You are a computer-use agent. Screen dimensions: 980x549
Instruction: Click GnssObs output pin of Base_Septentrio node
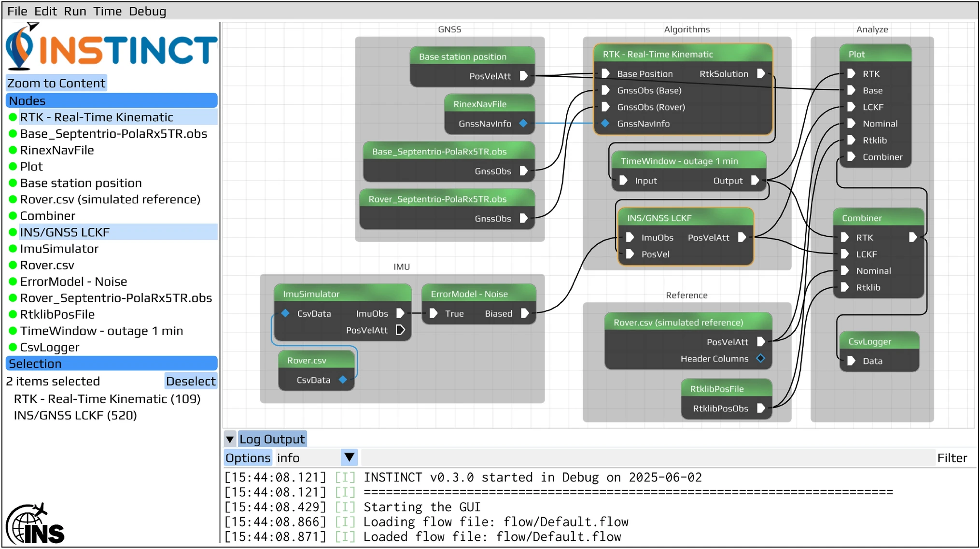point(523,171)
